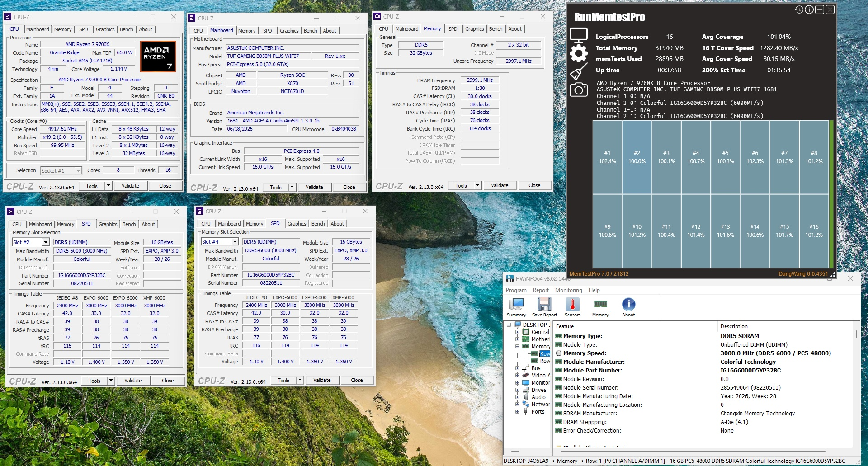This screenshot has width=868, height=466.
Task: Click the green progress bar beside memtest tiles
Action: (831, 194)
